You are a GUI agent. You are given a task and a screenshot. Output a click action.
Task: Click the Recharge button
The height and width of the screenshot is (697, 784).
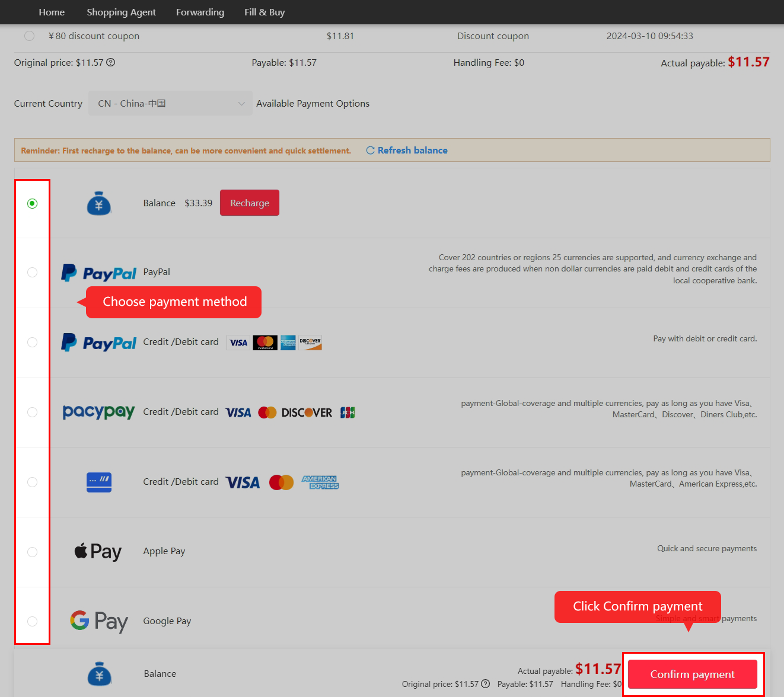250,203
